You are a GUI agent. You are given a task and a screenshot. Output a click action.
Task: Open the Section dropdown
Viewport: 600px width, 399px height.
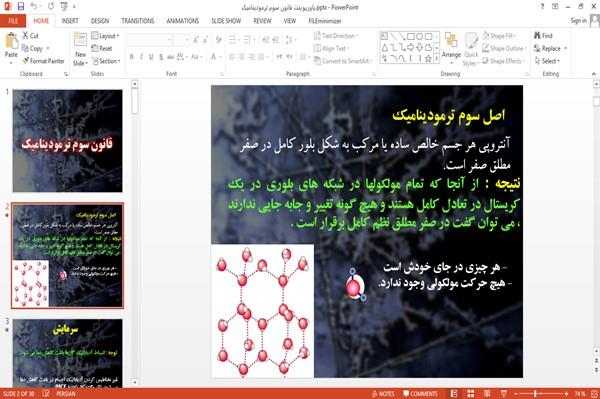click(x=106, y=61)
